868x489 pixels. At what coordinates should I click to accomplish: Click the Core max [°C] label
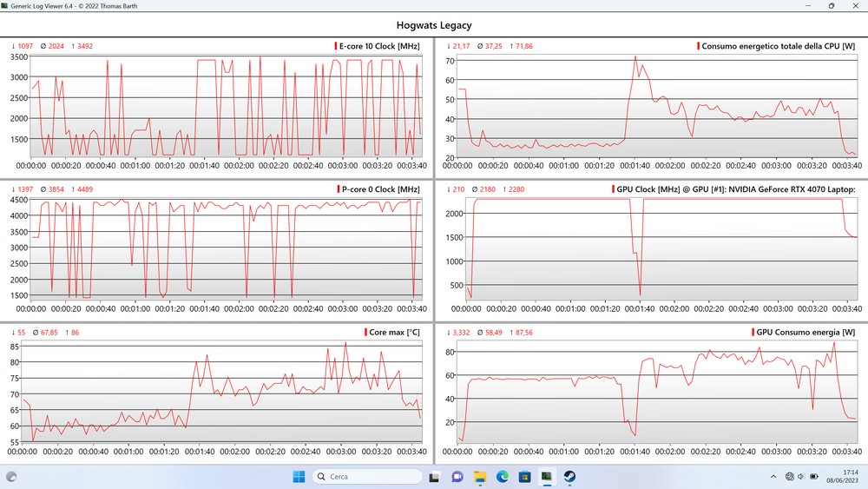tap(394, 333)
